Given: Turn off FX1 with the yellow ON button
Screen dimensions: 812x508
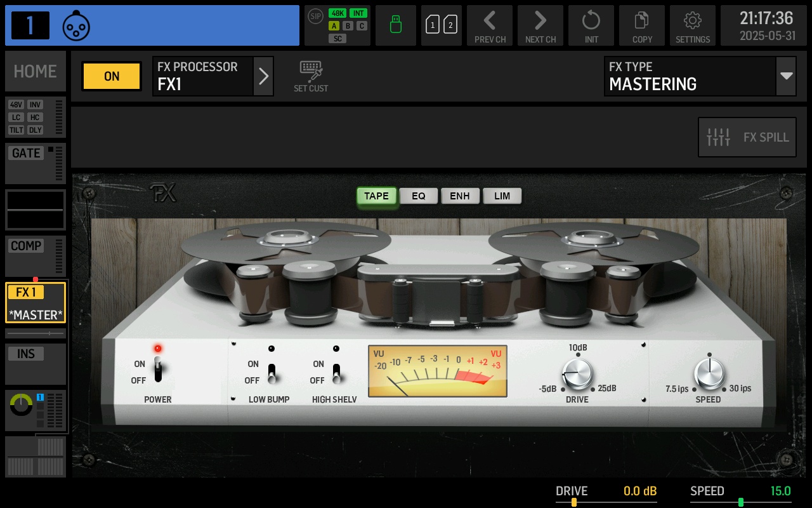Looking at the screenshot, I should (x=111, y=76).
